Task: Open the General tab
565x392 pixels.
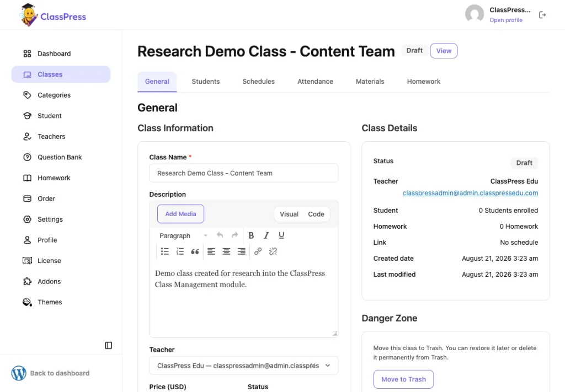Action: (157, 82)
